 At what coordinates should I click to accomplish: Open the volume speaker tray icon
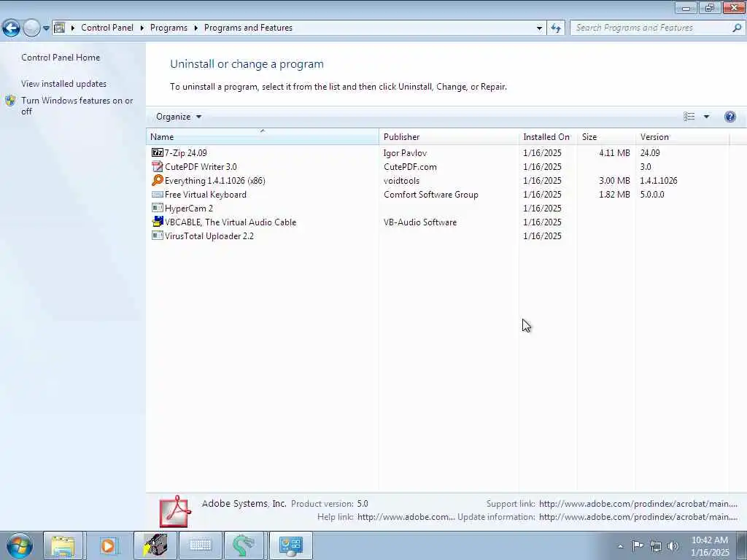click(x=673, y=546)
